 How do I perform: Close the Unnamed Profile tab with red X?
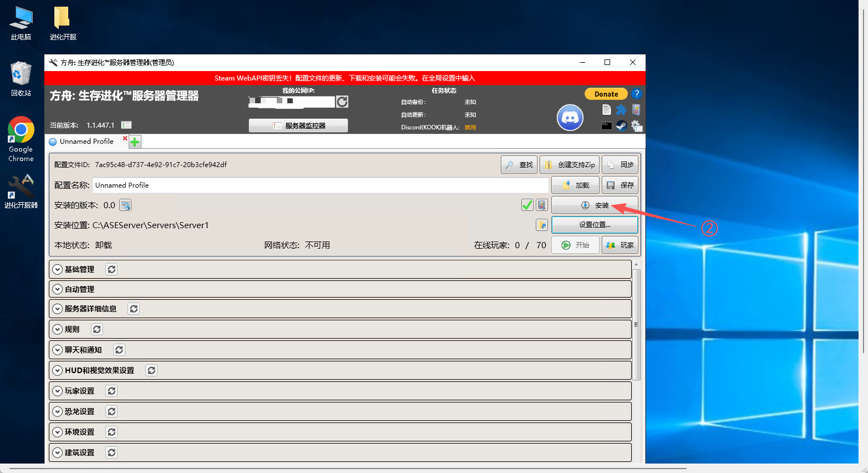[x=125, y=138]
